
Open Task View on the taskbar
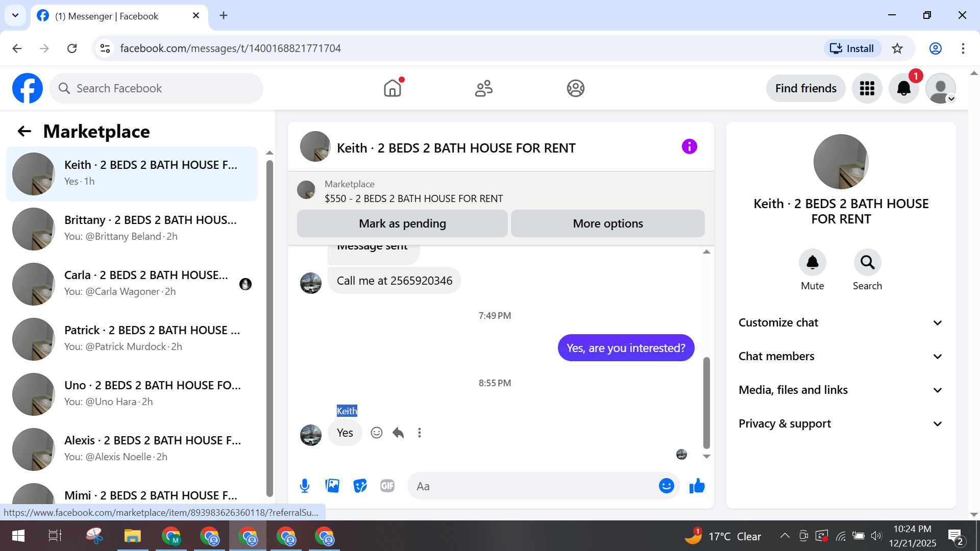click(x=55, y=536)
